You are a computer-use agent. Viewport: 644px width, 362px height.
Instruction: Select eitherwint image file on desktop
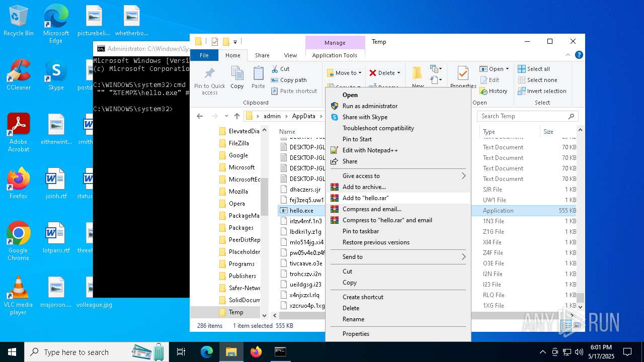click(56, 130)
